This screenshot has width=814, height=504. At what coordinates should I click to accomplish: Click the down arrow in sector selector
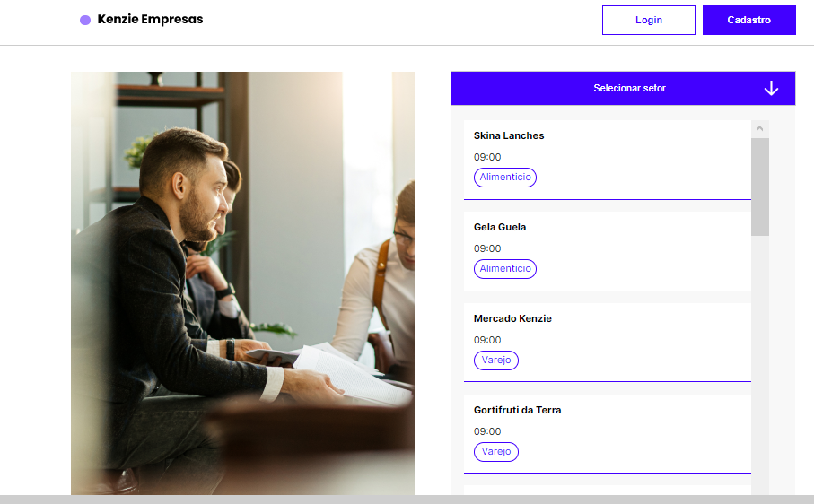pyautogui.click(x=771, y=88)
